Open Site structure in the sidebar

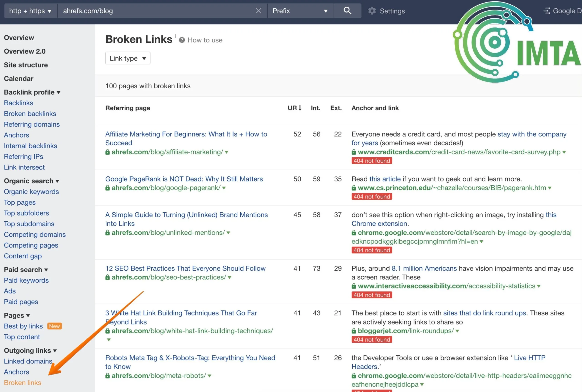(26, 65)
